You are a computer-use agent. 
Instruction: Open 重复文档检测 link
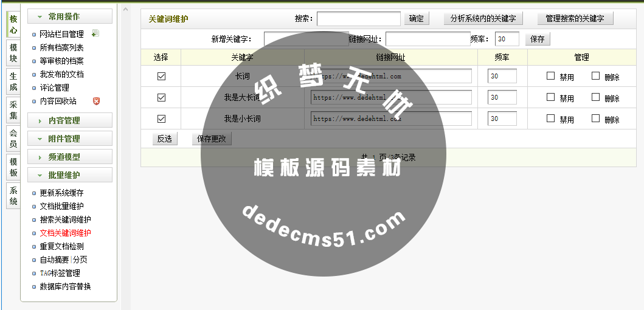pos(61,246)
